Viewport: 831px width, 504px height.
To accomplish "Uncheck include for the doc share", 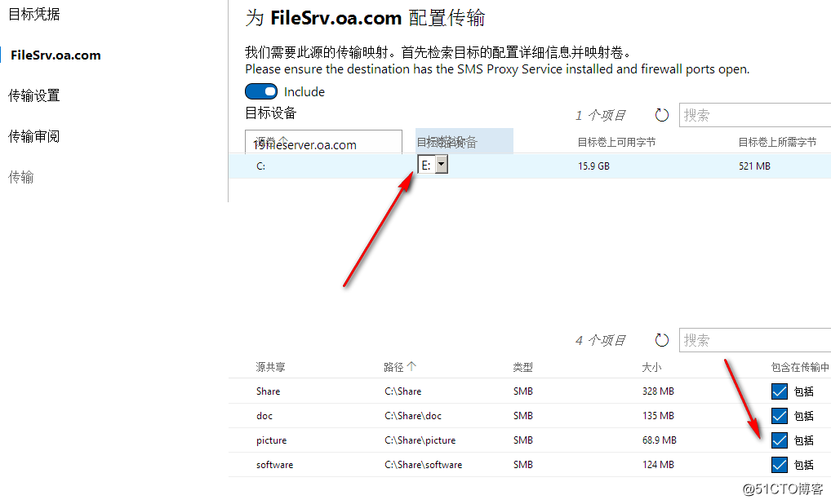I will (779, 416).
